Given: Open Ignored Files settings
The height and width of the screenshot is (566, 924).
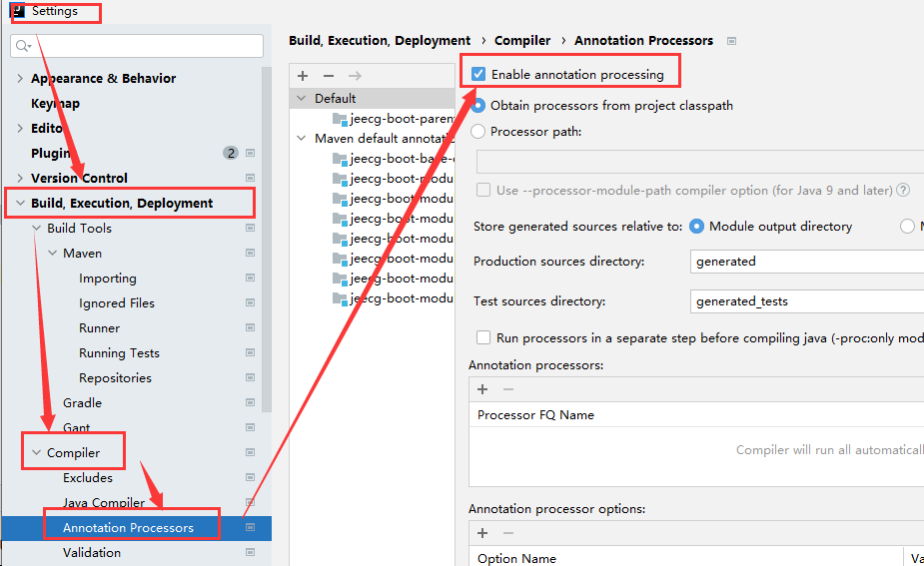Looking at the screenshot, I should (117, 302).
